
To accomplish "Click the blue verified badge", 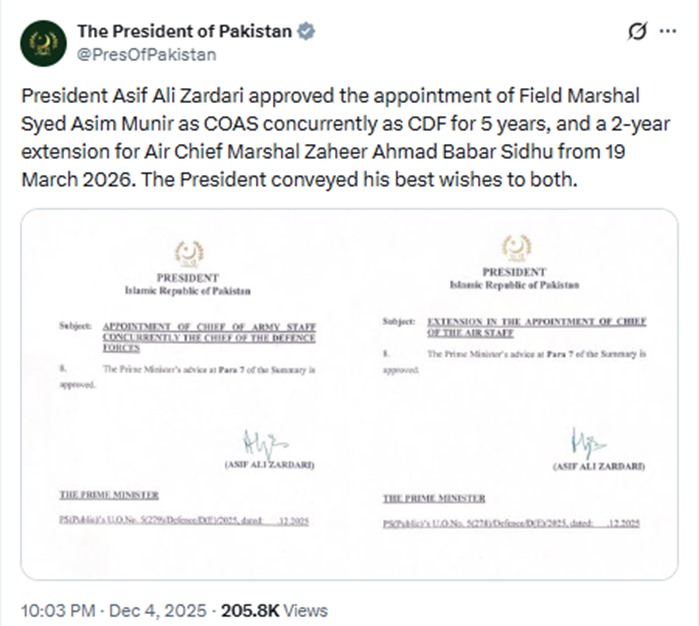I will [306, 31].
